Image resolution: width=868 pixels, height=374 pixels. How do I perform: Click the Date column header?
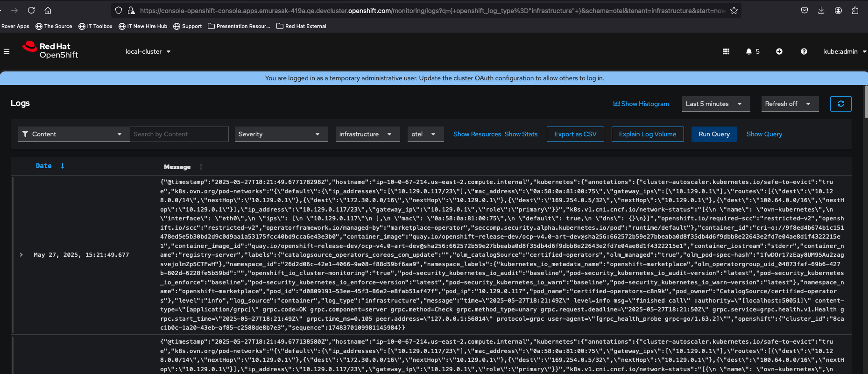pos(44,166)
